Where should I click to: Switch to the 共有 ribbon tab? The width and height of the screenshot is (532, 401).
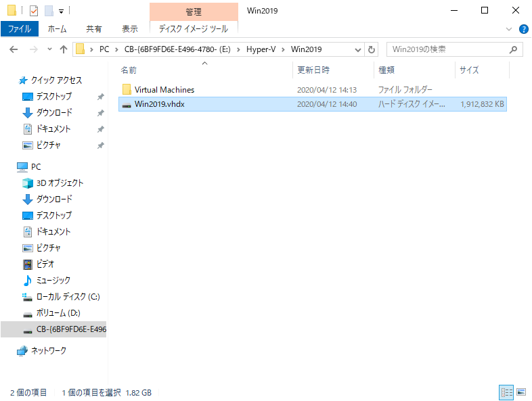pos(93,29)
